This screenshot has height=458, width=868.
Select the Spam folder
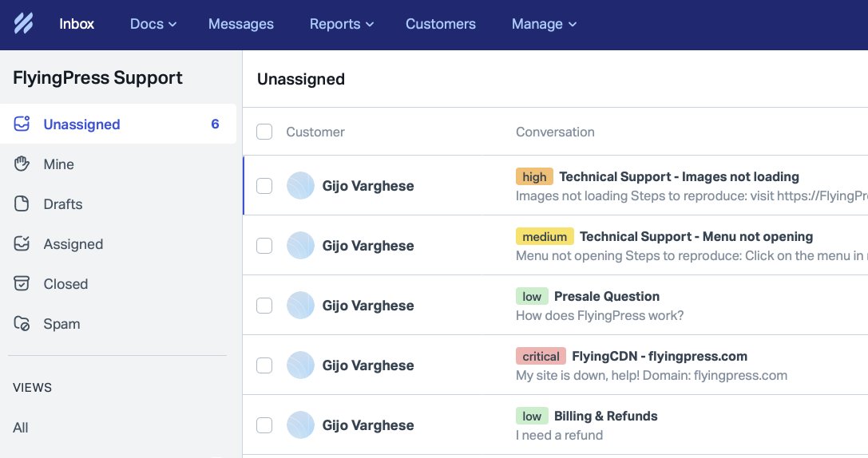pyautogui.click(x=118, y=324)
